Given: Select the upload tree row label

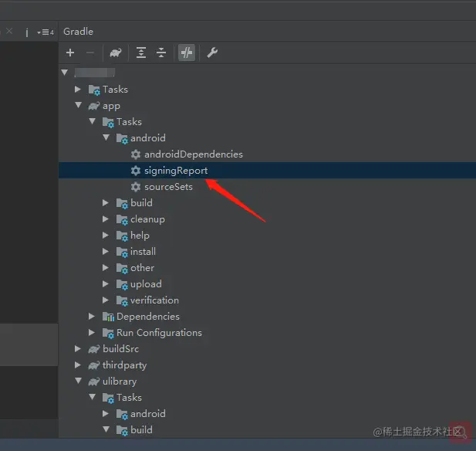Looking at the screenshot, I should (x=146, y=284).
